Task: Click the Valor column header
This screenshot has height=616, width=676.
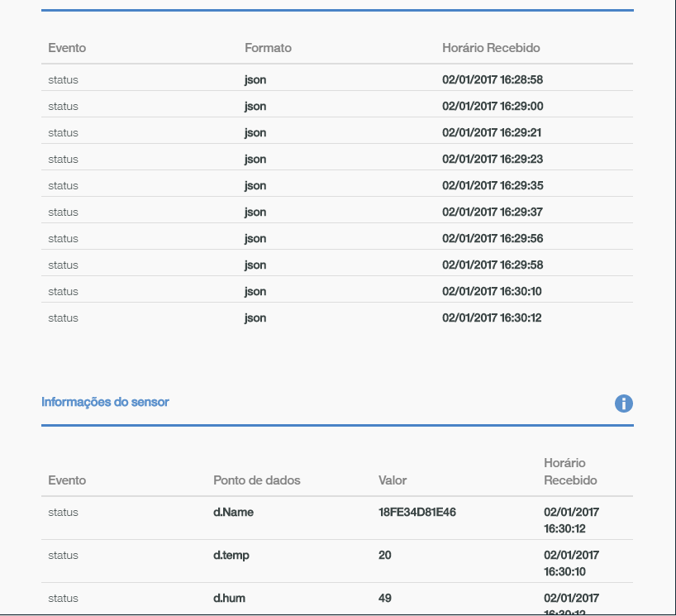Action: click(x=393, y=480)
